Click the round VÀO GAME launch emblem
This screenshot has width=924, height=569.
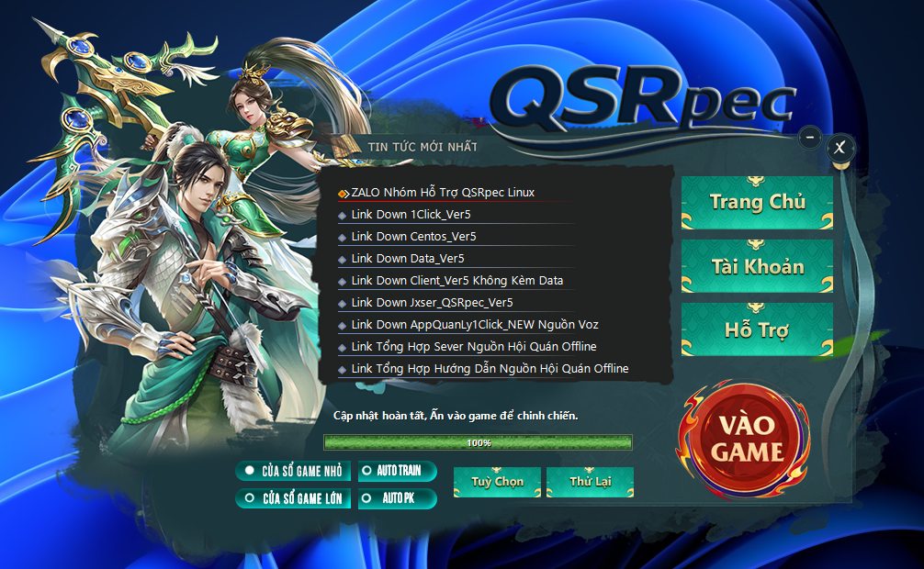click(744, 439)
